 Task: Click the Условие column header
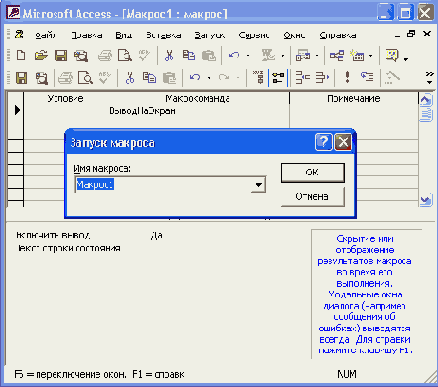[65, 98]
